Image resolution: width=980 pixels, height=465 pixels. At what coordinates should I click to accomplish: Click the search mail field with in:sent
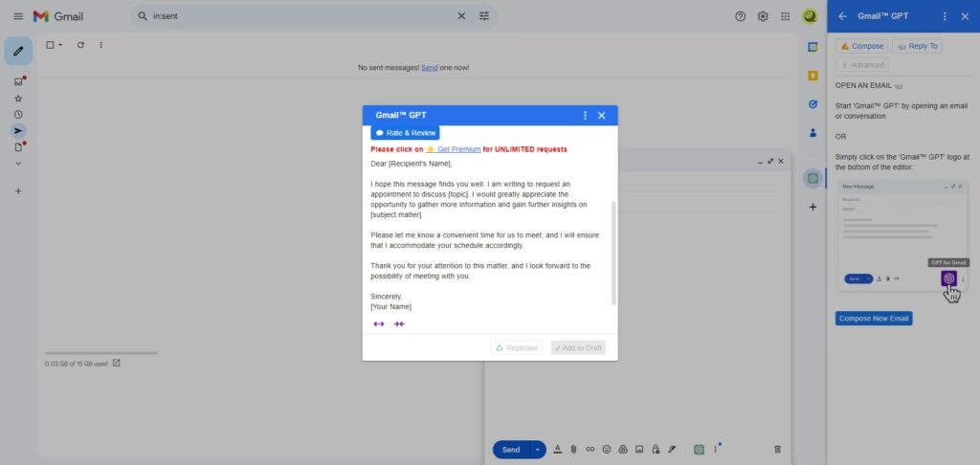pyautogui.click(x=300, y=16)
